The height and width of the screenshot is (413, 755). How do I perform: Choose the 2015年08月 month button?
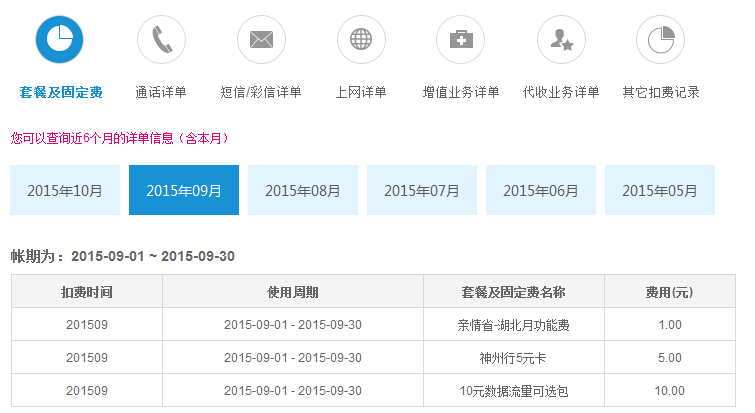pos(303,190)
